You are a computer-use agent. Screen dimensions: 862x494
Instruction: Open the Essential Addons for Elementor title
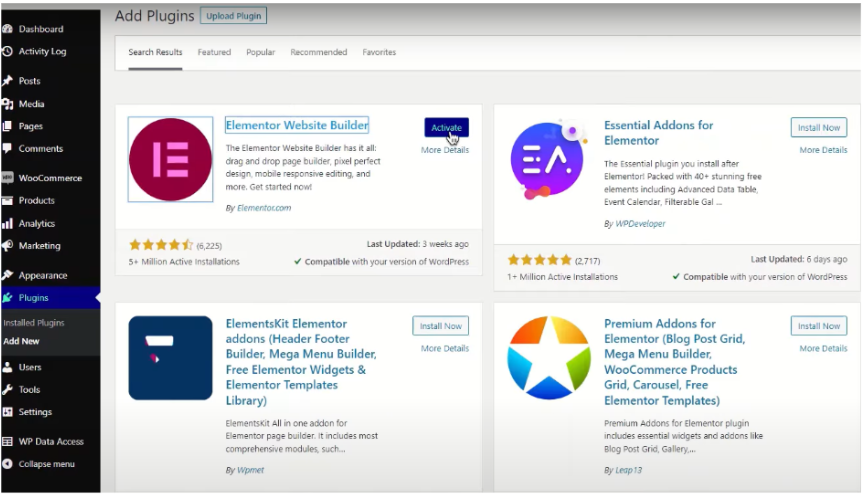click(659, 133)
